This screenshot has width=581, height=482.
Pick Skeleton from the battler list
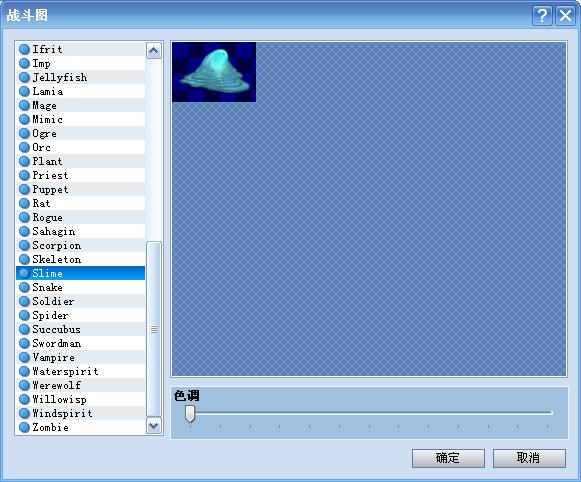pyautogui.click(x=80, y=259)
